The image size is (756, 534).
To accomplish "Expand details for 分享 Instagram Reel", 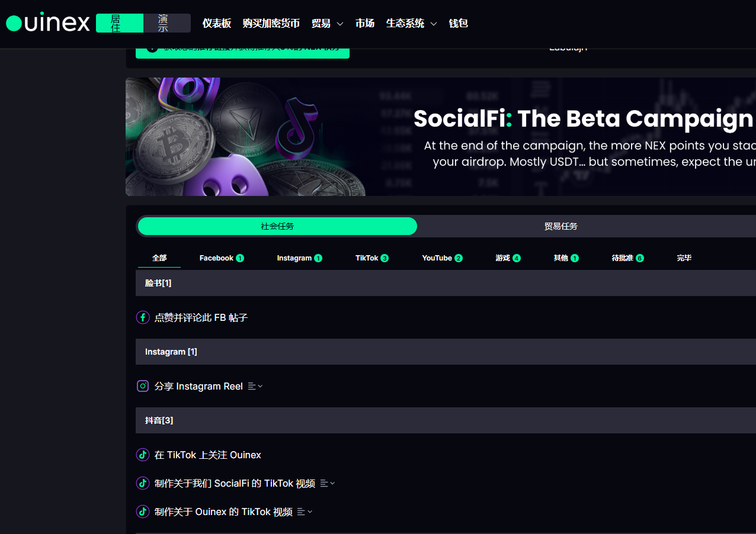I will 255,386.
